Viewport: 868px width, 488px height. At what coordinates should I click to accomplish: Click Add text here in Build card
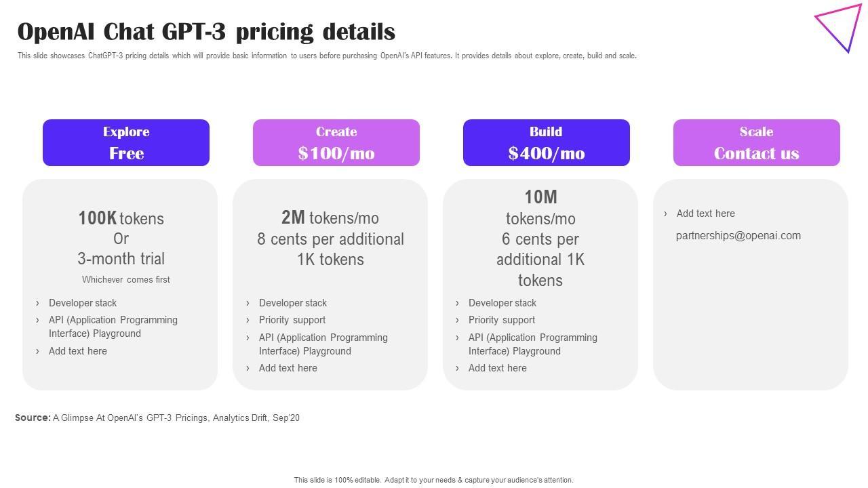point(498,368)
